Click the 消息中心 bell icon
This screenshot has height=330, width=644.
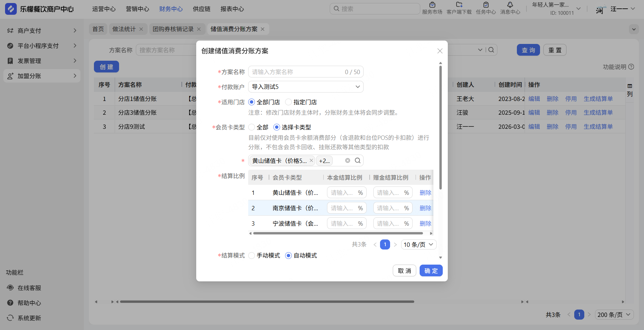pyautogui.click(x=510, y=5)
